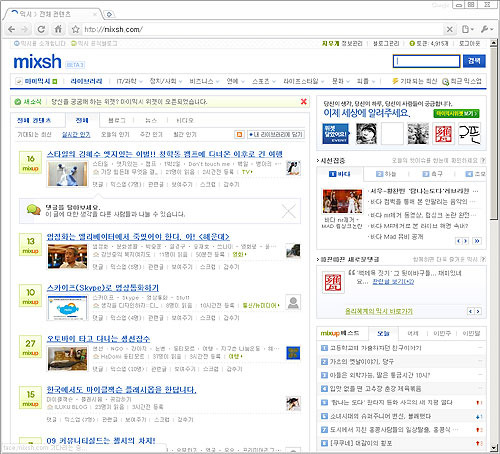The height and width of the screenshot is (454, 500).
Task: Open first post's blue figure thumbnail
Action: pyautogui.click(x=68, y=174)
